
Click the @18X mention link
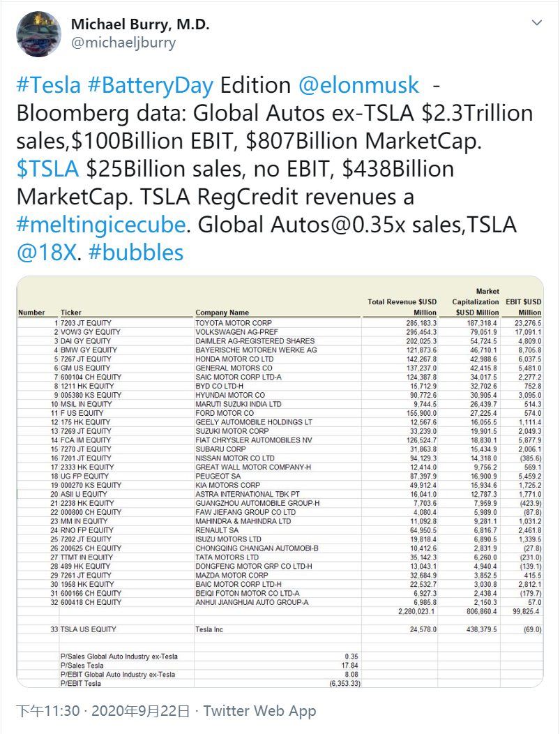coord(45,252)
